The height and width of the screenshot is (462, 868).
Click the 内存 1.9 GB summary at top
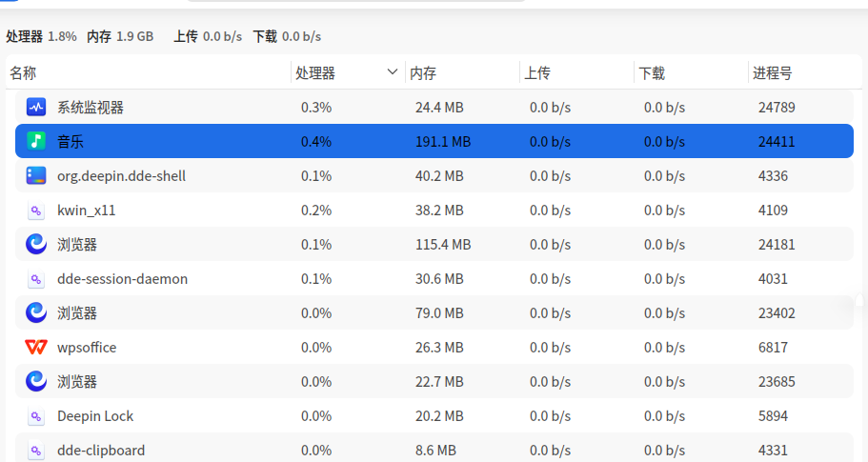[120, 36]
